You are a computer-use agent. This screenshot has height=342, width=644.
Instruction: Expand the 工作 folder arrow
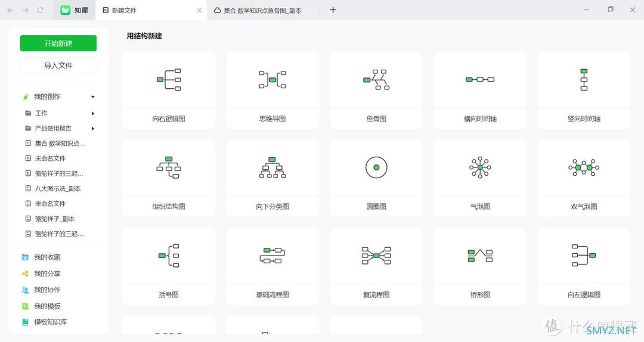pyautogui.click(x=93, y=113)
